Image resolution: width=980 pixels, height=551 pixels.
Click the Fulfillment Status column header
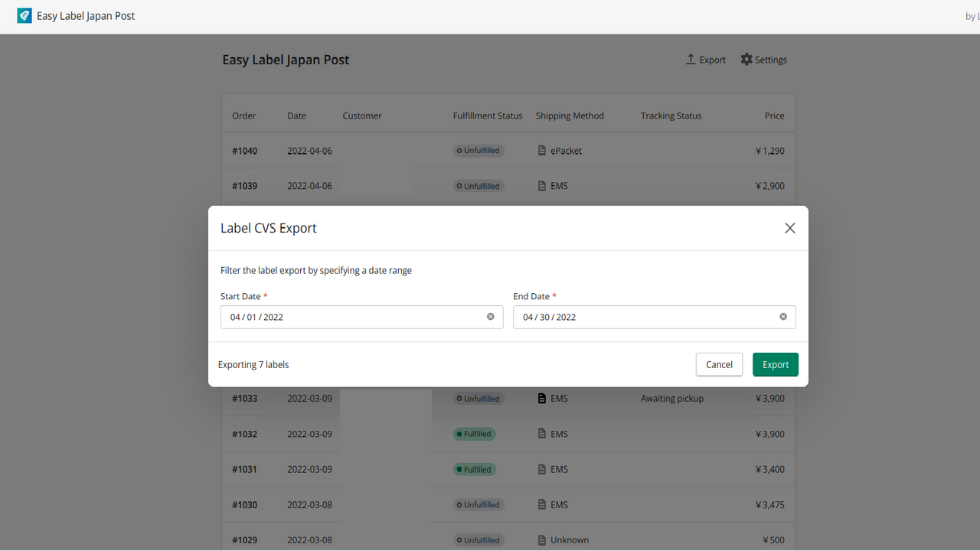tap(488, 116)
